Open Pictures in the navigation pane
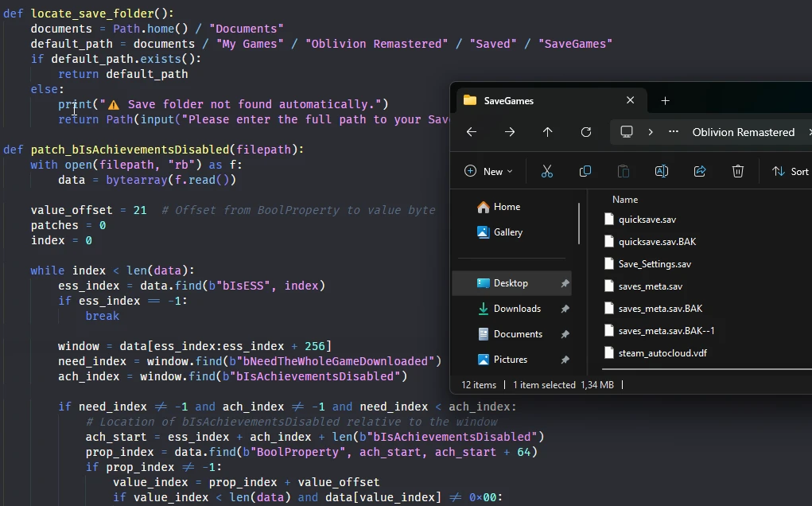The image size is (812, 506). tap(503, 359)
